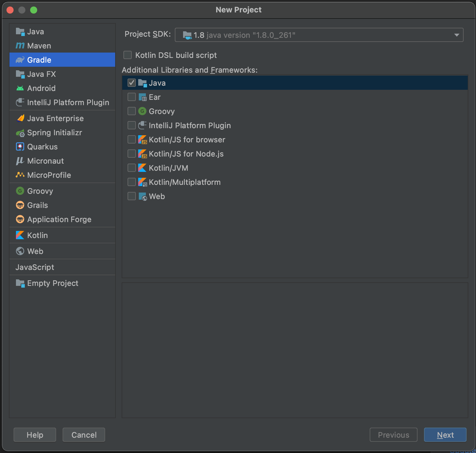The image size is (476, 453).
Task: Select Spring Initializr project type
Action: [x=62, y=133]
